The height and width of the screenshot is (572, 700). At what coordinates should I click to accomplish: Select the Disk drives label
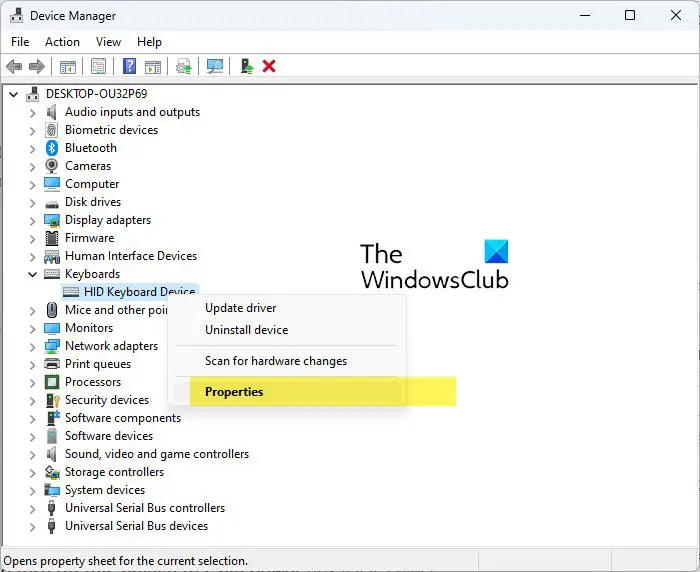click(93, 202)
